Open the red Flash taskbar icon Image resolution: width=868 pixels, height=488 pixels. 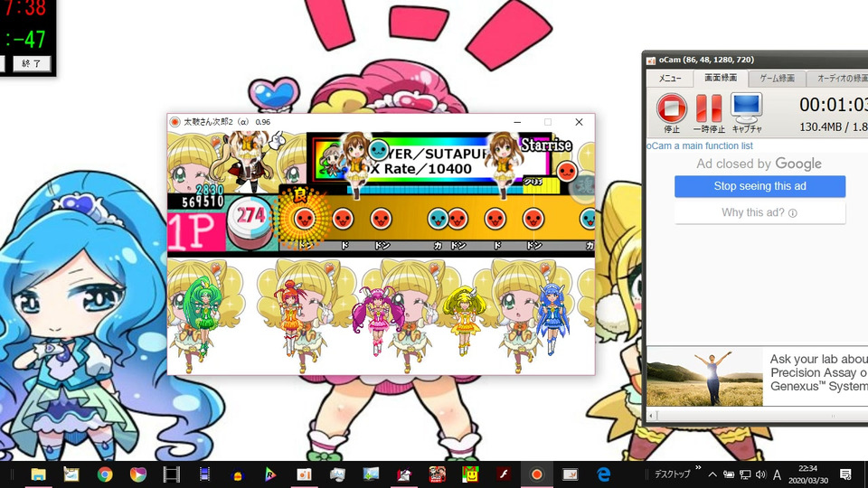pyautogui.click(x=504, y=474)
